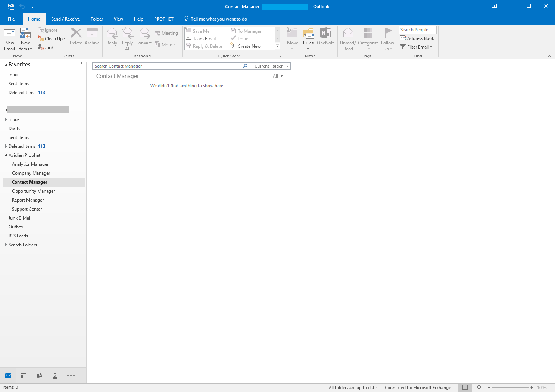Select Company Manager folder
The height and width of the screenshot is (392, 555).
click(x=31, y=173)
